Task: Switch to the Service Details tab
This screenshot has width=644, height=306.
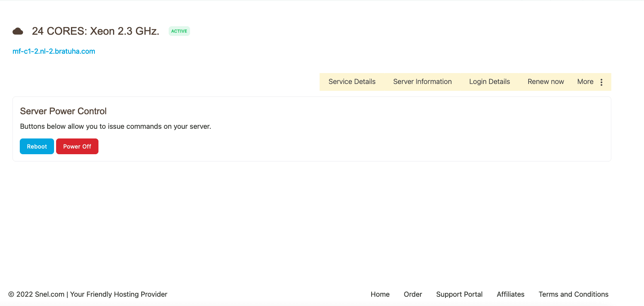Action: (352, 82)
